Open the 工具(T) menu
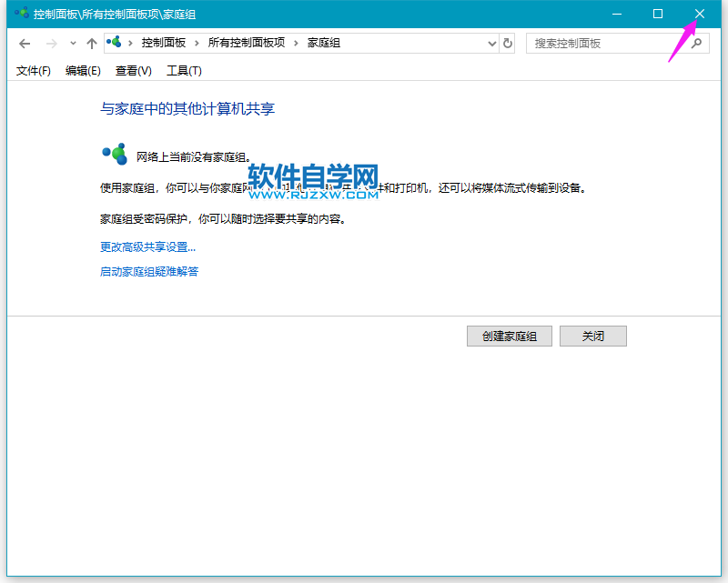This screenshot has width=728, height=583. coord(184,71)
